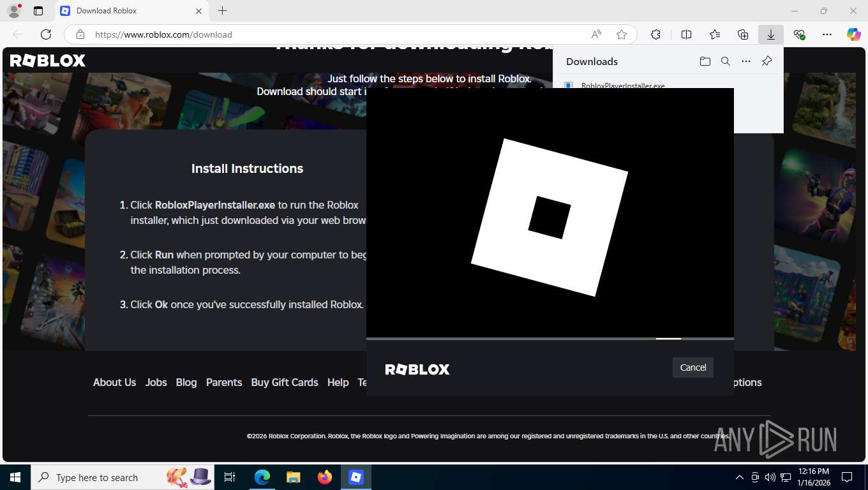The width and height of the screenshot is (868, 490).
Task: Open Jobs footer link
Action: pyautogui.click(x=156, y=382)
